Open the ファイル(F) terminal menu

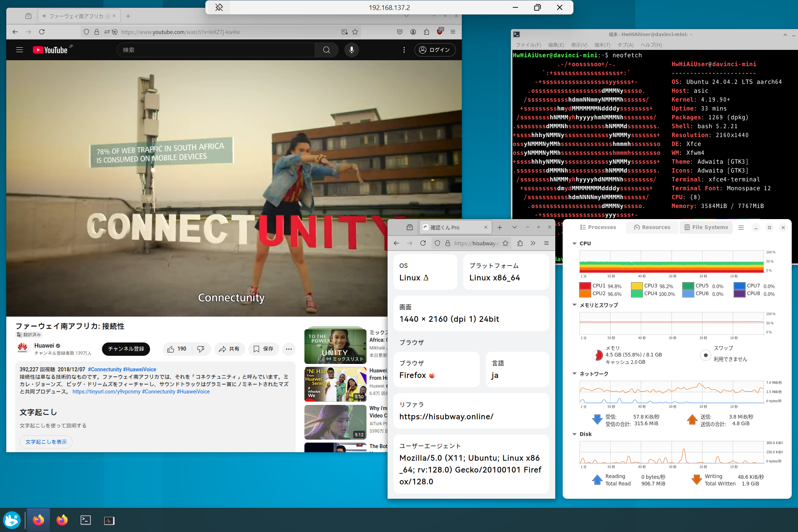tap(528, 45)
